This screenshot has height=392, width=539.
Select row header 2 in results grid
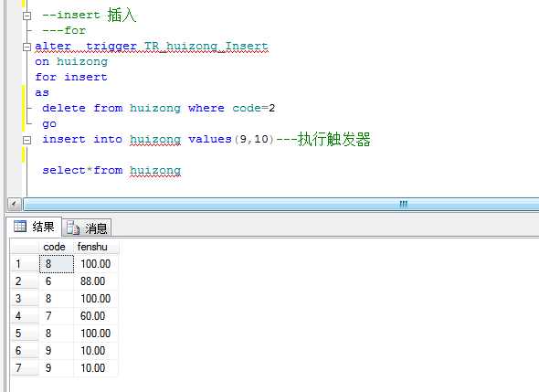24,281
